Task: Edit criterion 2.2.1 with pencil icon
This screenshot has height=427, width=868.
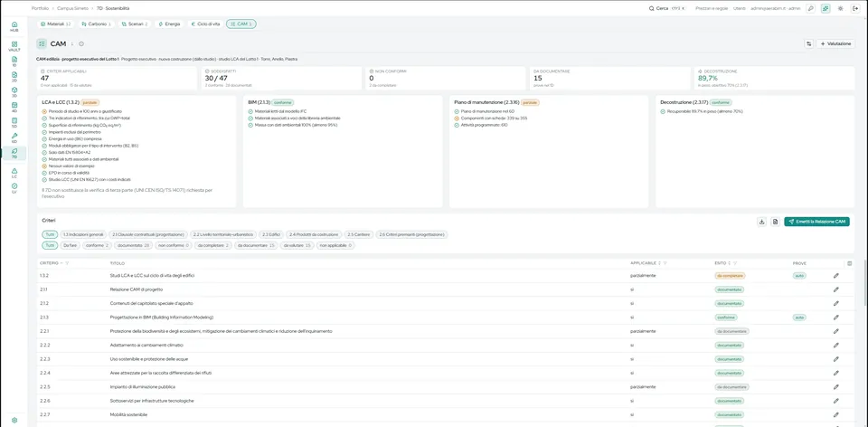Action: click(835, 331)
